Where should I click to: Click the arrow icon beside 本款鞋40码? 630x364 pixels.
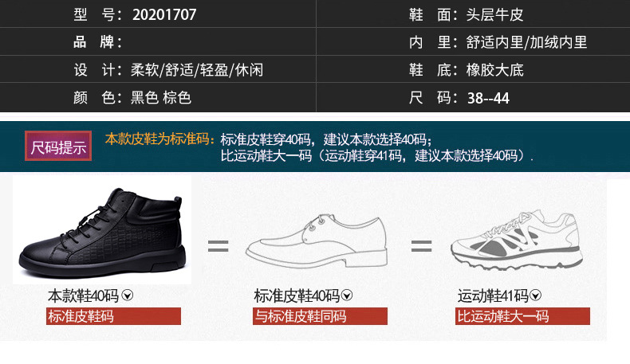[128, 296]
